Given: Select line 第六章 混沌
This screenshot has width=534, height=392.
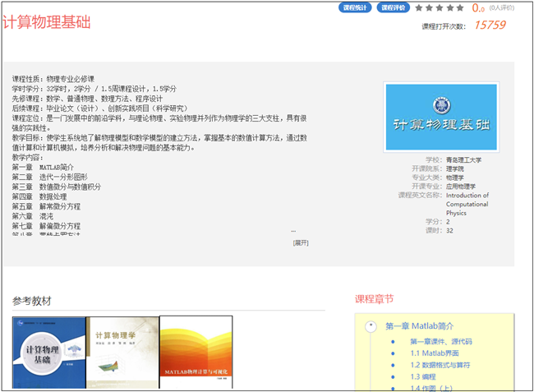Looking at the screenshot, I should (33, 216).
